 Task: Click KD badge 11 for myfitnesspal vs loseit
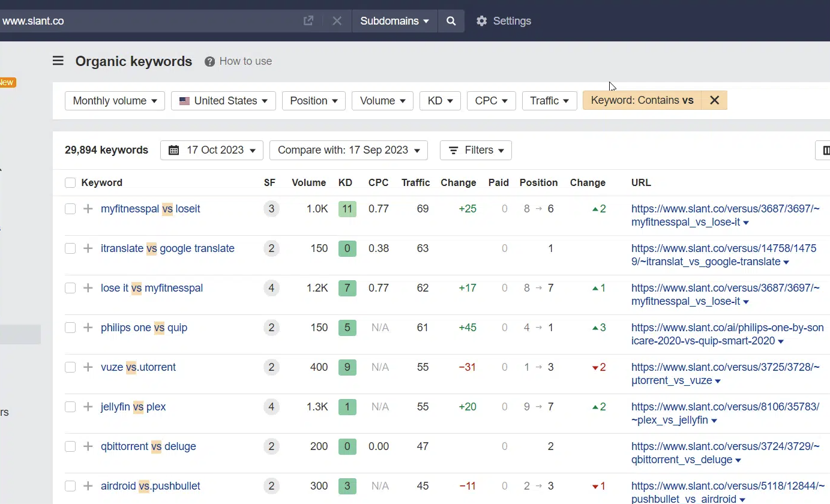(x=347, y=209)
